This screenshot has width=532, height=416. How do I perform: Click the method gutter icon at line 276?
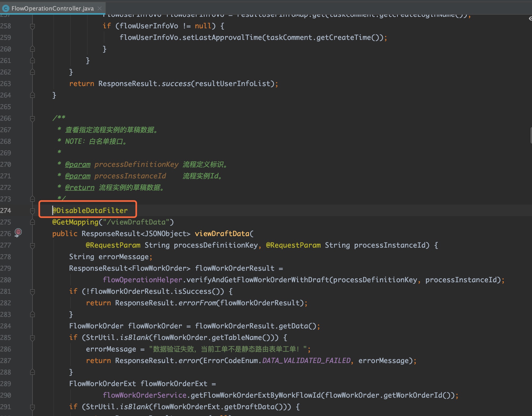click(18, 232)
